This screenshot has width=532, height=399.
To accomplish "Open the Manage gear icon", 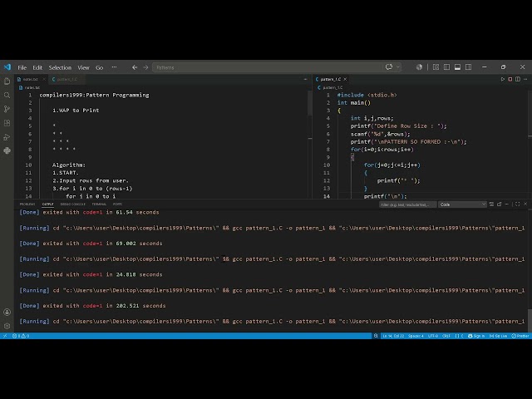I will [x=7, y=326].
